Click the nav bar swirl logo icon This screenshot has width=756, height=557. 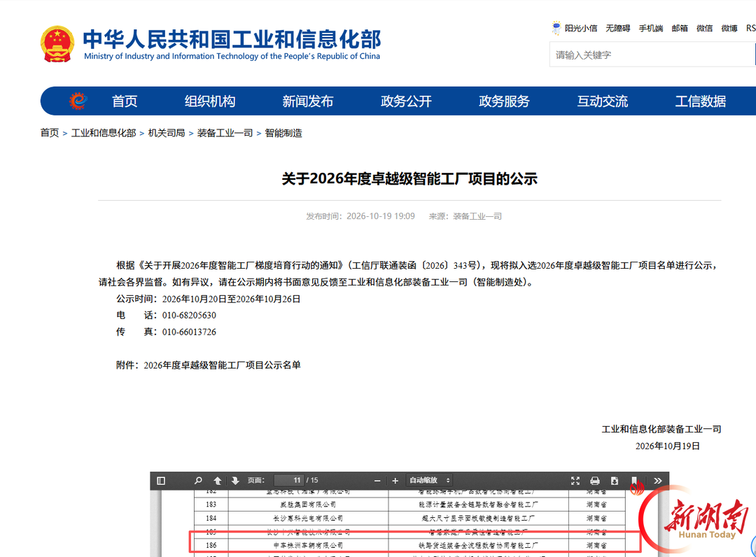(78, 101)
